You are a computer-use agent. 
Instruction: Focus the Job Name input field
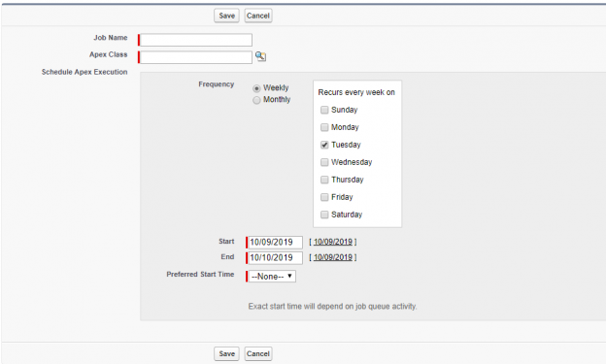coord(196,40)
